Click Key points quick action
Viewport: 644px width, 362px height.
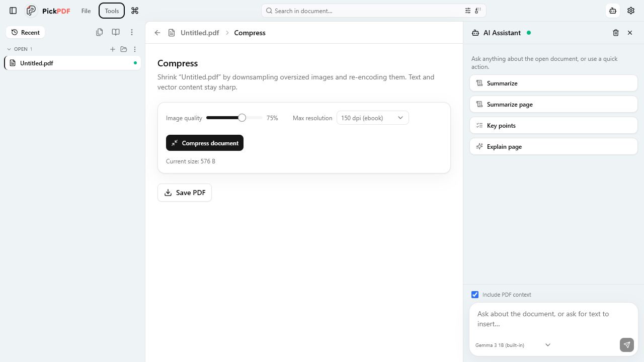(x=553, y=126)
